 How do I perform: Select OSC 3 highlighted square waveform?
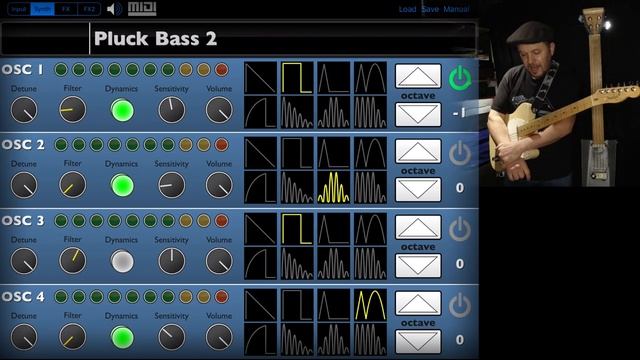point(297,229)
